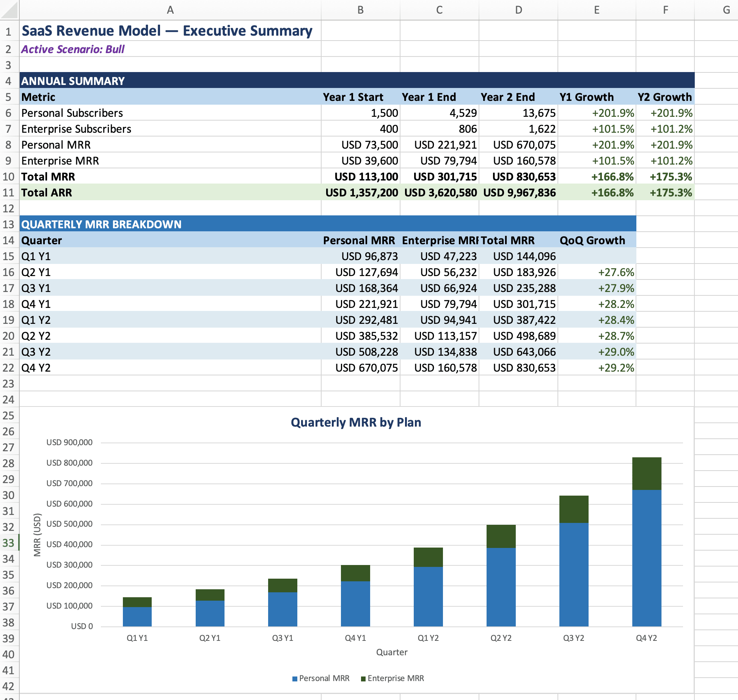738x700 pixels.
Task: Click the Enterprise MRR legend entry
Action: tap(393, 678)
